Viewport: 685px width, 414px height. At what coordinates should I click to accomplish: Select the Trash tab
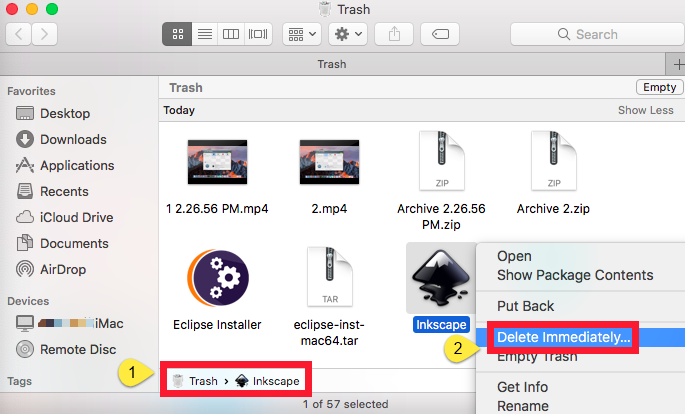click(332, 64)
